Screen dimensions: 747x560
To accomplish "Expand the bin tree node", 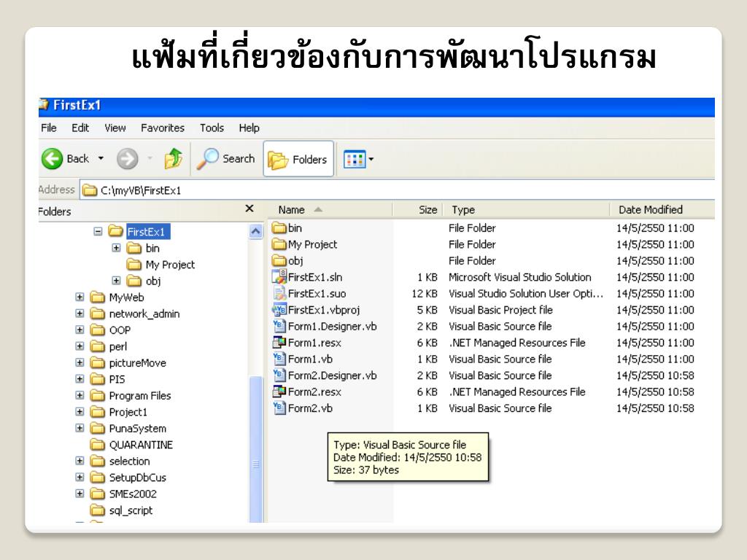I will [x=116, y=248].
